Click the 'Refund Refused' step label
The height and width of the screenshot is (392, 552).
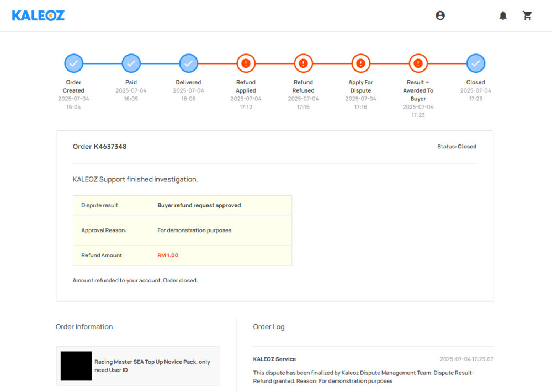coord(303,87)
